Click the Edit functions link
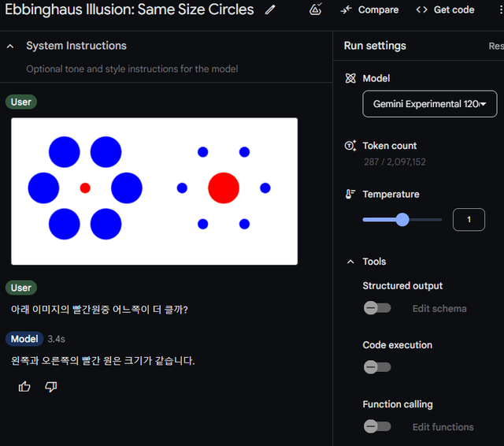The width and height of the screenshot is (504, 446). pyautogui.click(x=443, y=426)
